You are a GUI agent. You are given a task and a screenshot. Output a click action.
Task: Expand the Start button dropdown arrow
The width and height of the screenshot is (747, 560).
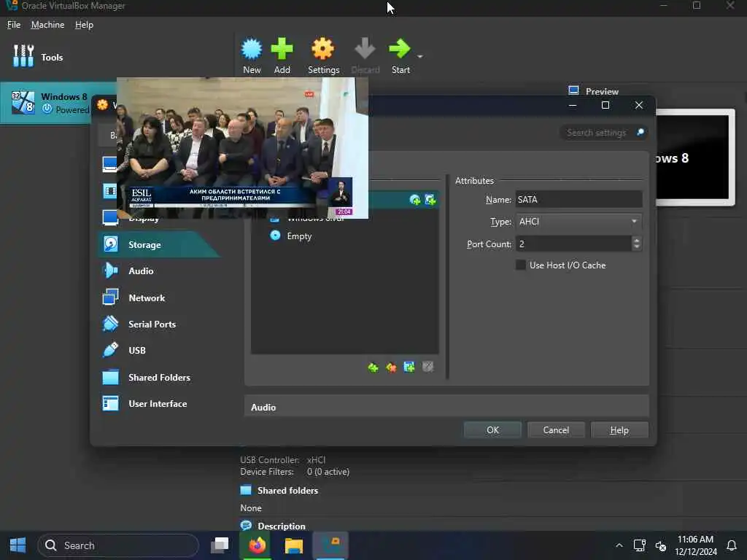pyautogui.click(x=419, y=57)
